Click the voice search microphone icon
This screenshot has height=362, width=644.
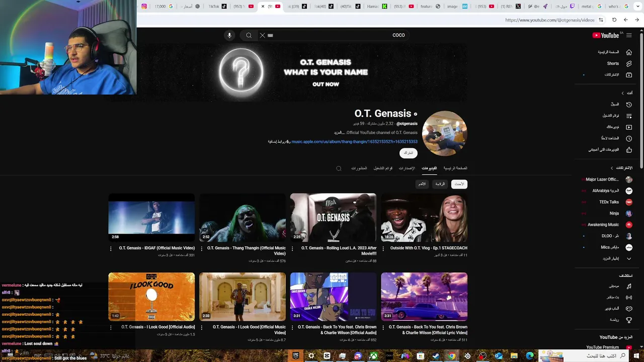(x=229, y=35)
